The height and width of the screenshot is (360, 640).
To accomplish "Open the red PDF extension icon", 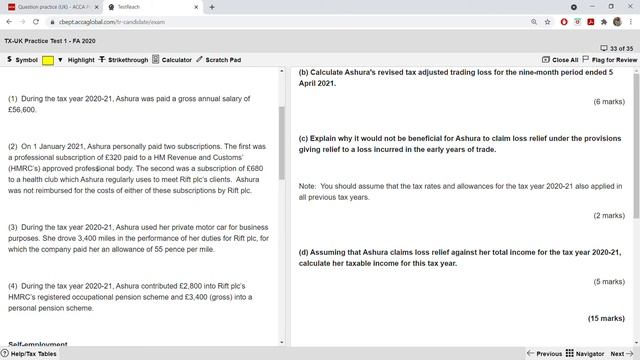I will pos(591,22).
